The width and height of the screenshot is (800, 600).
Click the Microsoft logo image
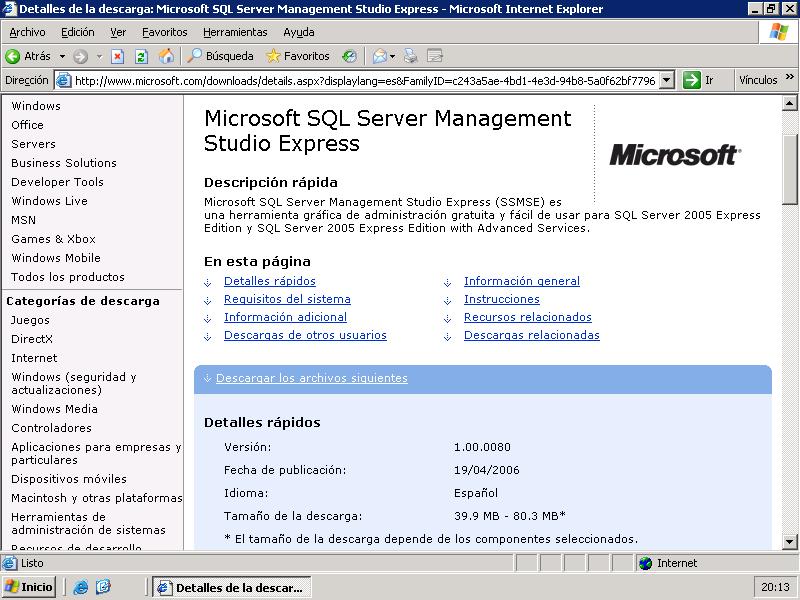point(675,154)
